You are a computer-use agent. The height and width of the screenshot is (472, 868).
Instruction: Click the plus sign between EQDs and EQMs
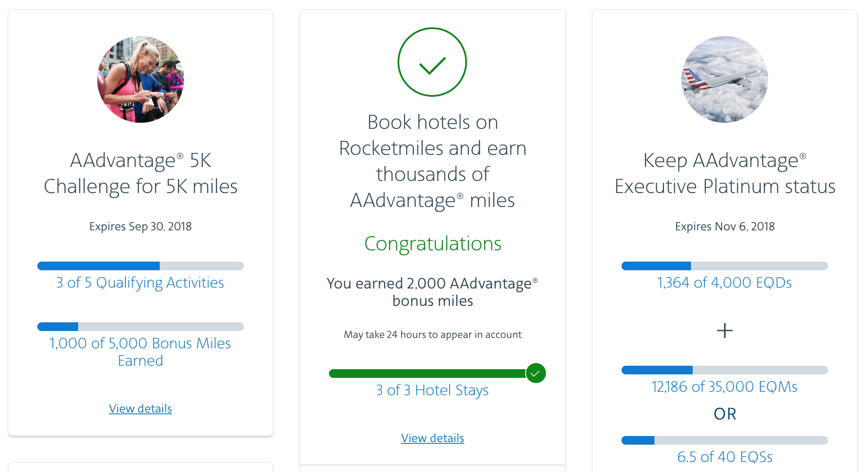click(725, 331)
